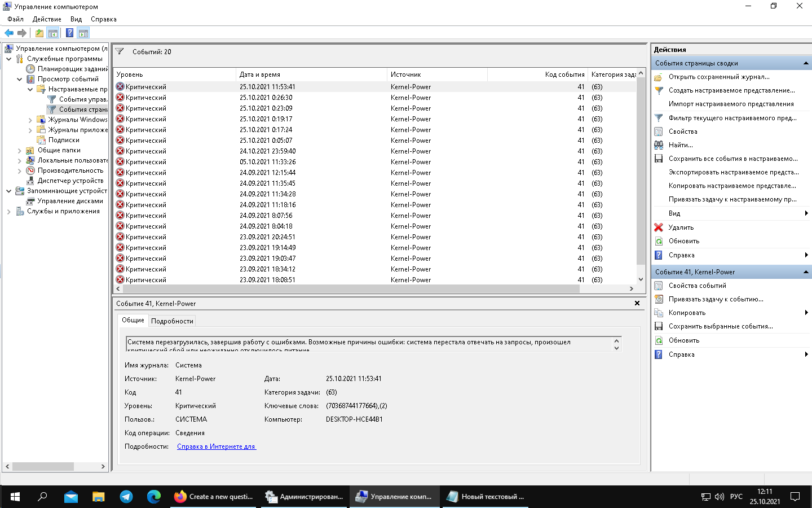Screen dimensions: 812x508
Task: Close the event details preview pane
Action: pyautogui.click(x=637, y=304)
